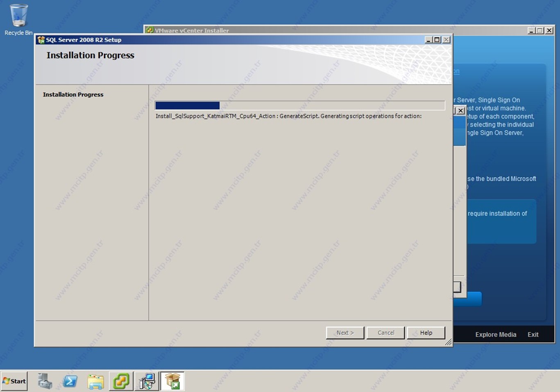Click the VMware vCenter Installer title bar icon

click(x=150, y=30)
